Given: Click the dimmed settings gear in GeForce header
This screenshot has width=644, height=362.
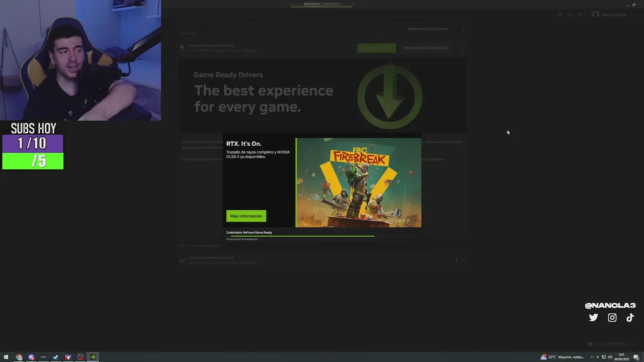Looking at the screenshot, I should click(x=580, y=15).
